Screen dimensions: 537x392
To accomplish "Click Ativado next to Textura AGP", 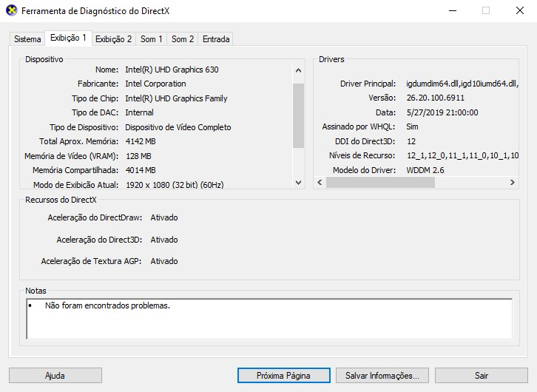I will tap(164, 261).
